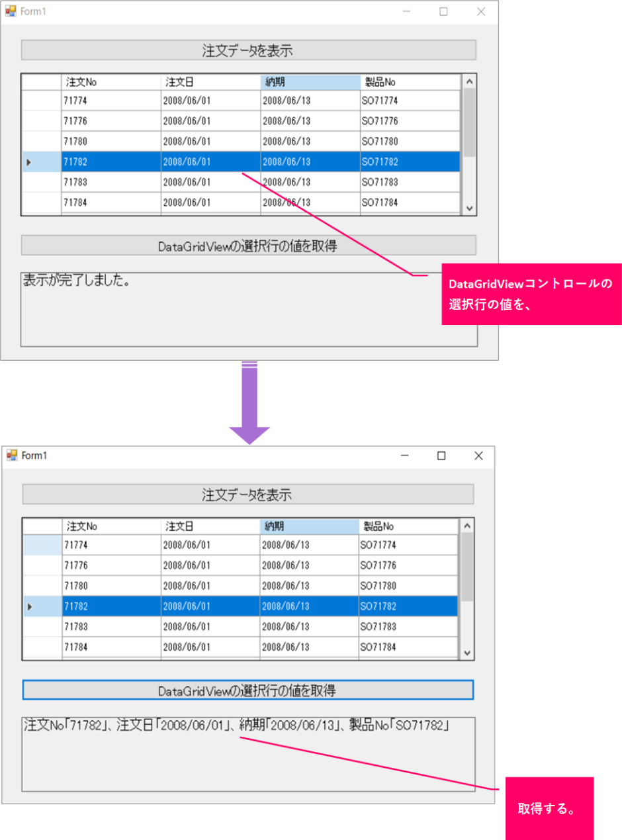Click the up arrow on the lower grid scrollbar

(466, 524)
